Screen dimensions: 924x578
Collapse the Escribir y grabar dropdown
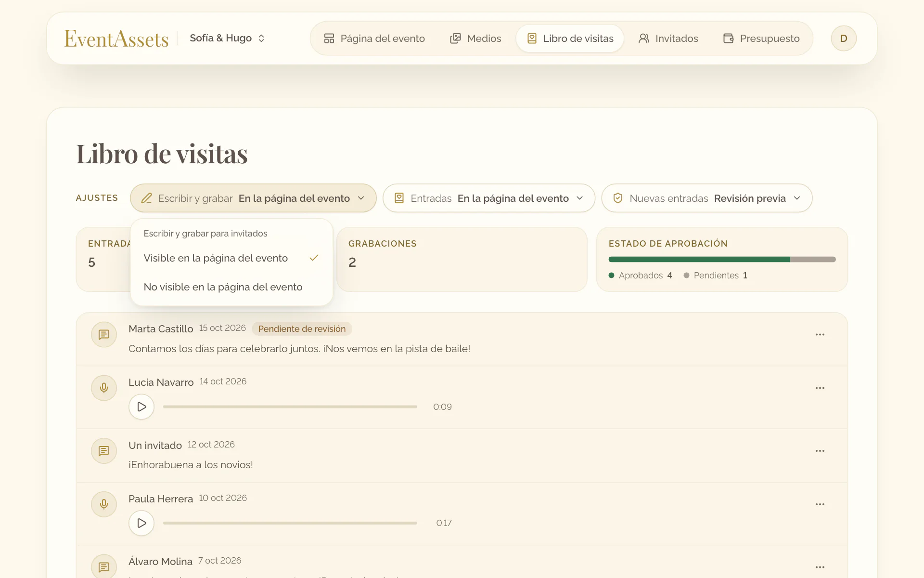[x=253, y=198]
